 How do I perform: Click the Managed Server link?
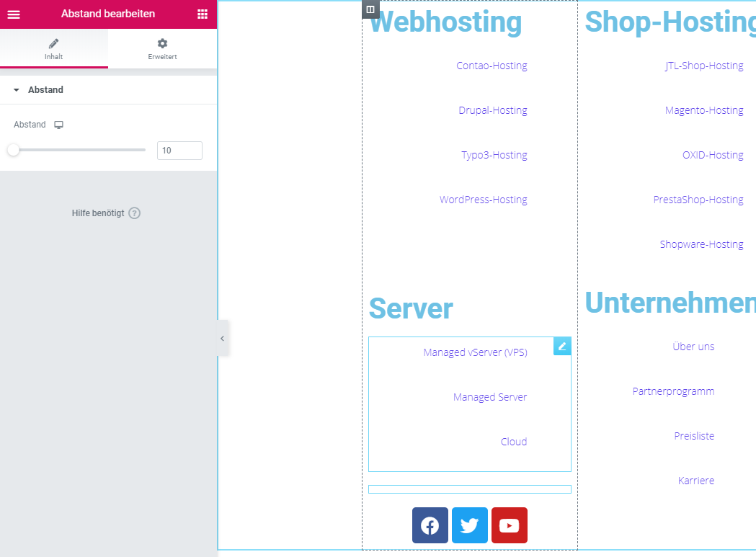pyautogui.click(x=490, y=397)
